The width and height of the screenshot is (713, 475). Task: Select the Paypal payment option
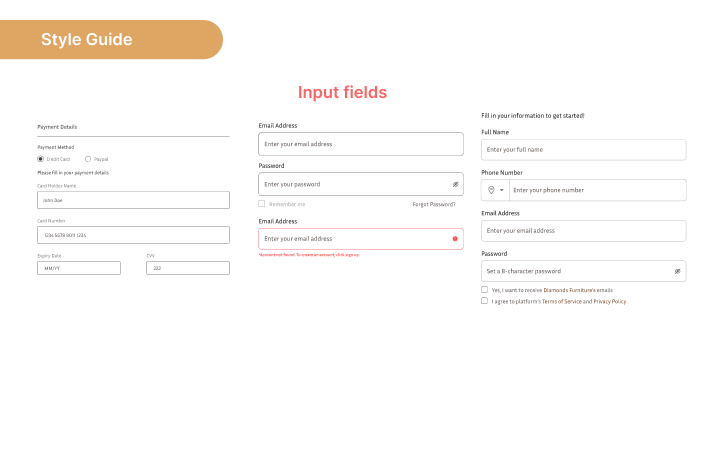88,159
